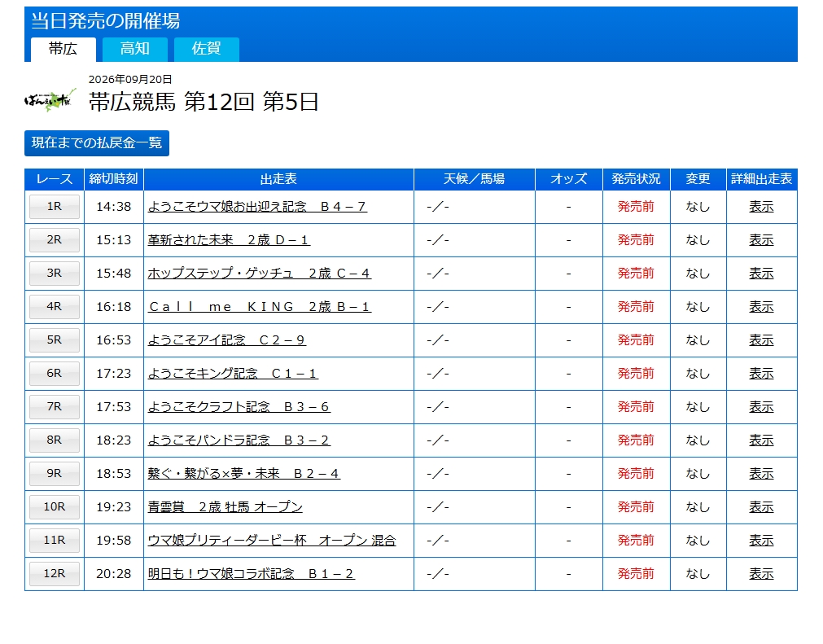Show detailed entry table for 9R
Viewport: 823px width, 644px height.
pos(761,473)
